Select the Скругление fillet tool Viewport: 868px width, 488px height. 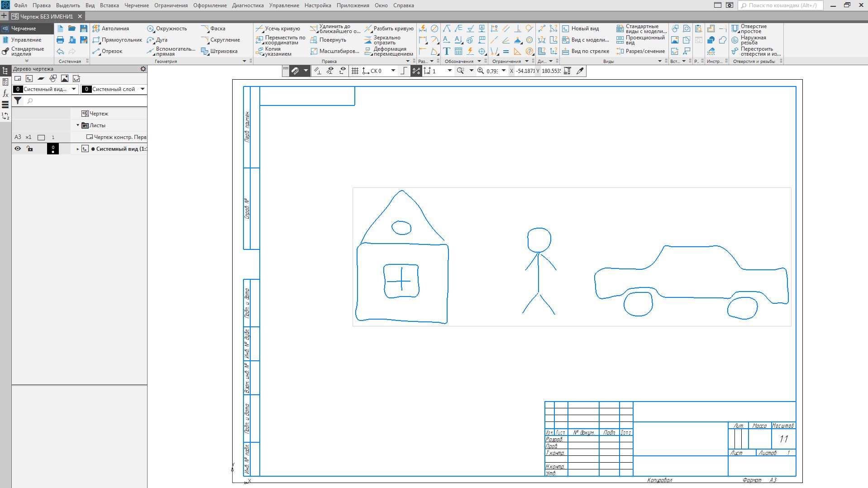[x=220, y=40]
